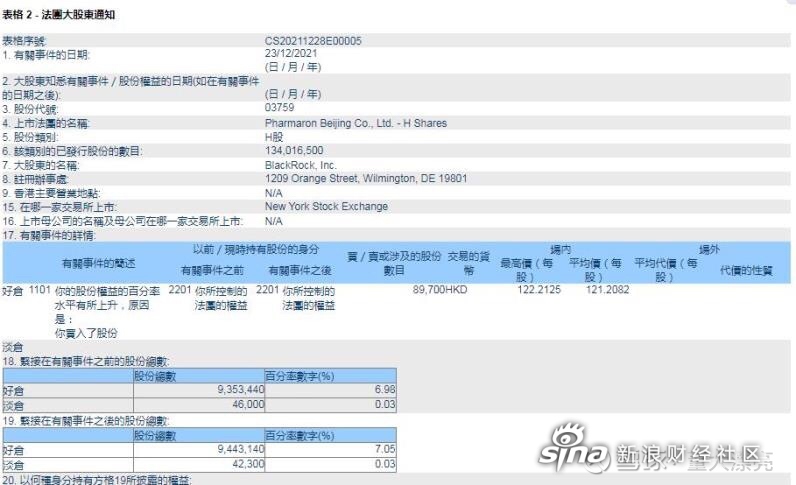Click highest price 122.2125
Image resolution: width=796 pixels, height=485 pixels.
click(539, 289)
